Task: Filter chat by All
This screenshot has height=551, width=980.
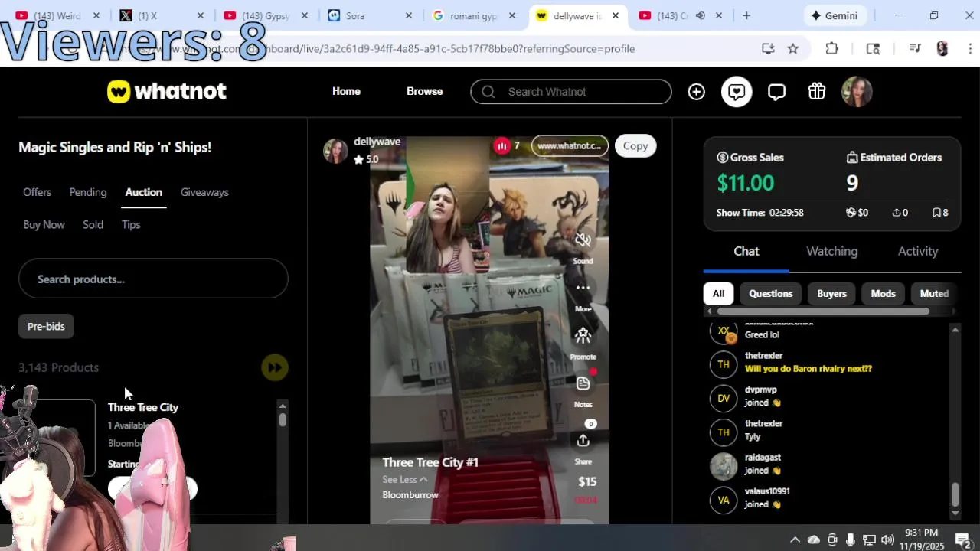Action: tap(718, 294)
